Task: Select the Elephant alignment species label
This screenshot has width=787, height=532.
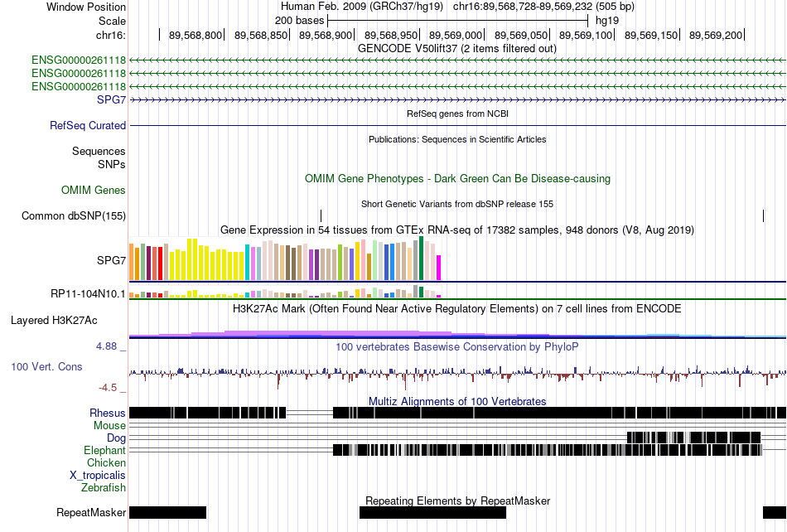Action: 104,450
